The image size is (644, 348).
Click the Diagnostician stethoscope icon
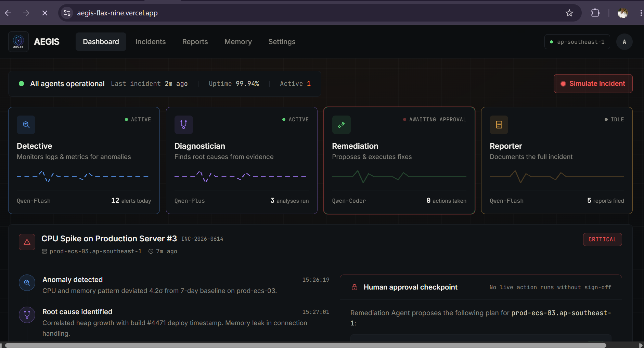184,125
